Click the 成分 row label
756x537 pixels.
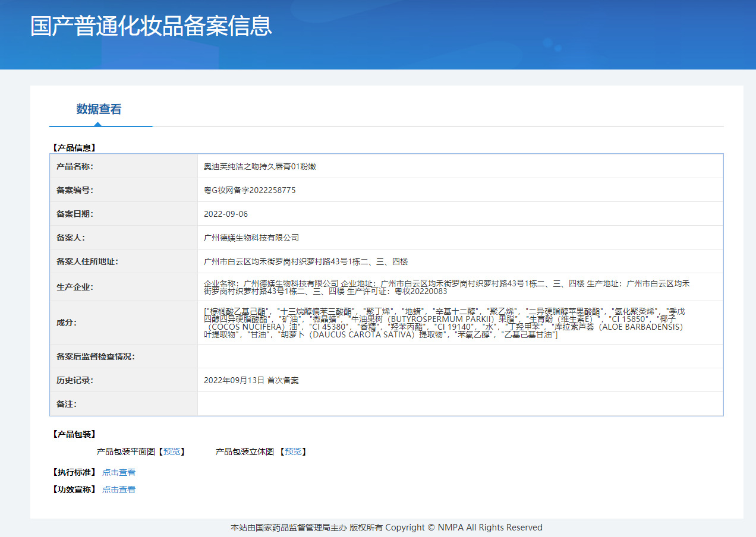[x=67, y=323]
